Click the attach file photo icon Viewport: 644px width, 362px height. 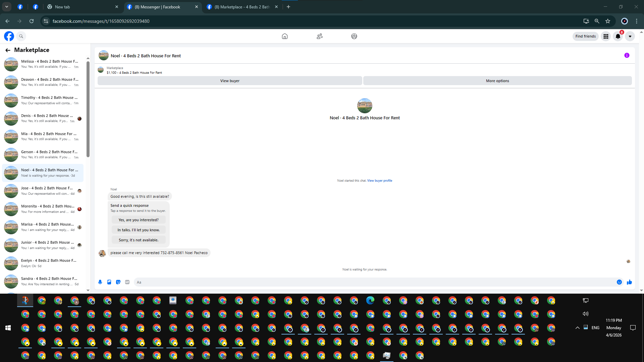tap(109, 282)
